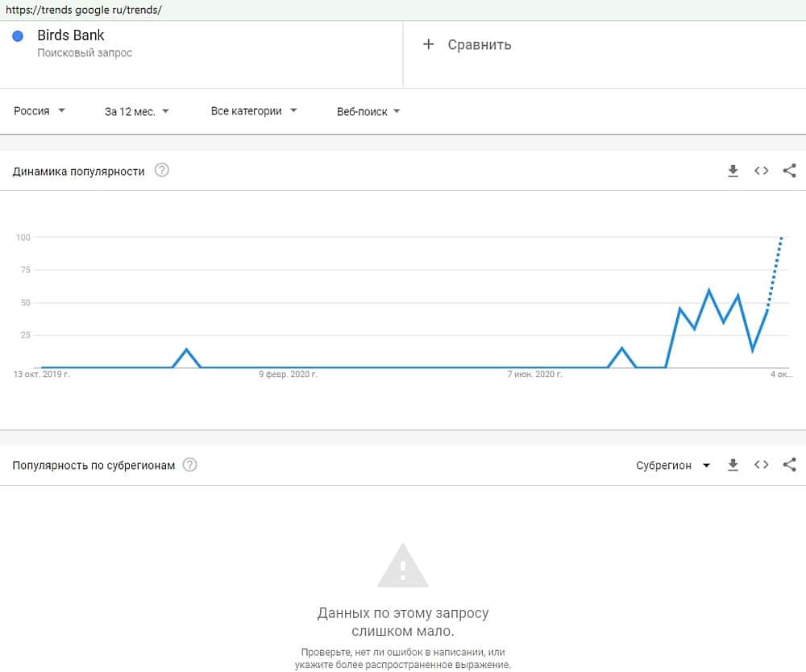Viewport: 806px width, 672px height.
Task: Expand the Все категории dropdown
Action: coord(253,111)
